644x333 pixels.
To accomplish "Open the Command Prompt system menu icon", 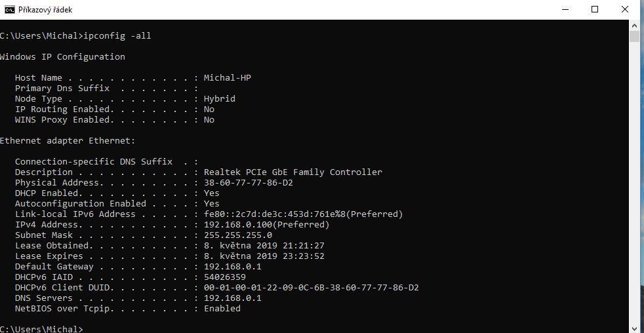I will pos(9,10).
